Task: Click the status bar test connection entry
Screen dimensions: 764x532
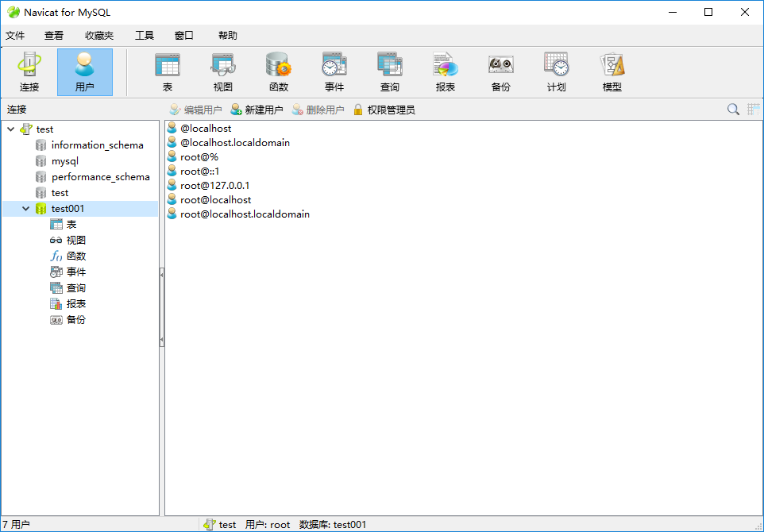Action: [220, 525]
